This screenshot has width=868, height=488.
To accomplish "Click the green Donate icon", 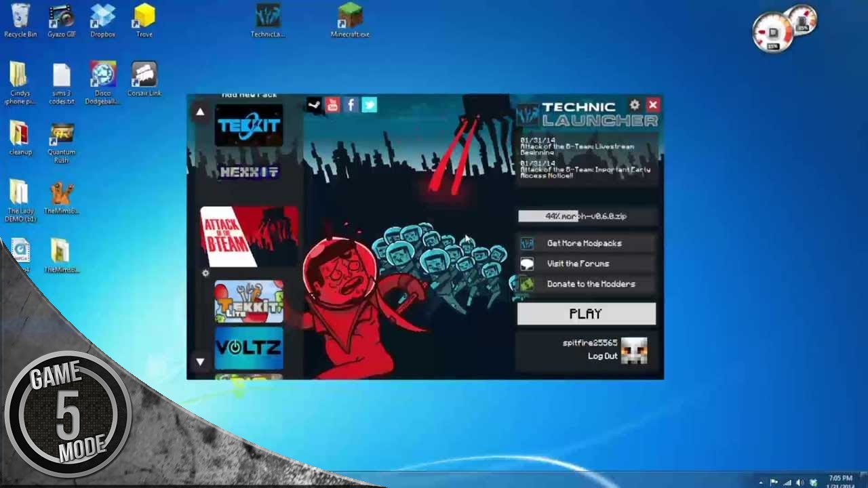I will [527, 284].
